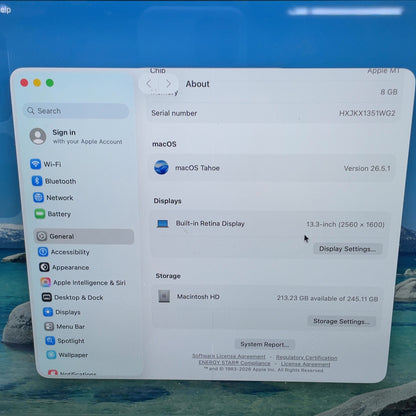Screen dimensions: 416x416
Task: Select the Appearance label
Action: point(70,267)
